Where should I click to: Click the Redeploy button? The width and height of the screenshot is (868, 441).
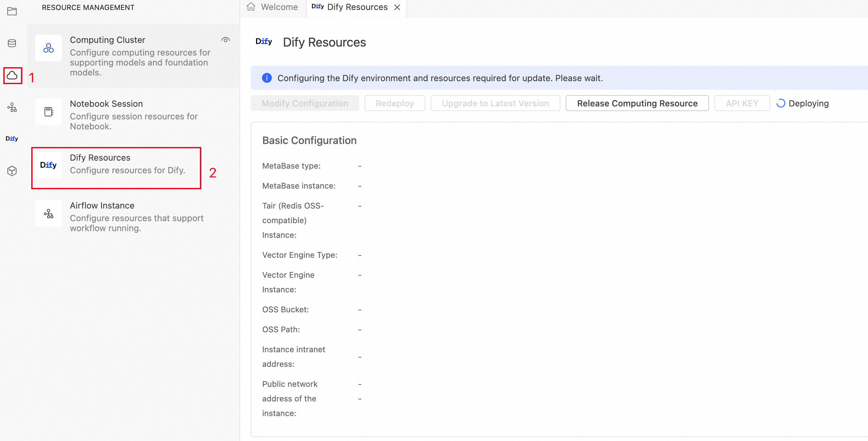394,103
